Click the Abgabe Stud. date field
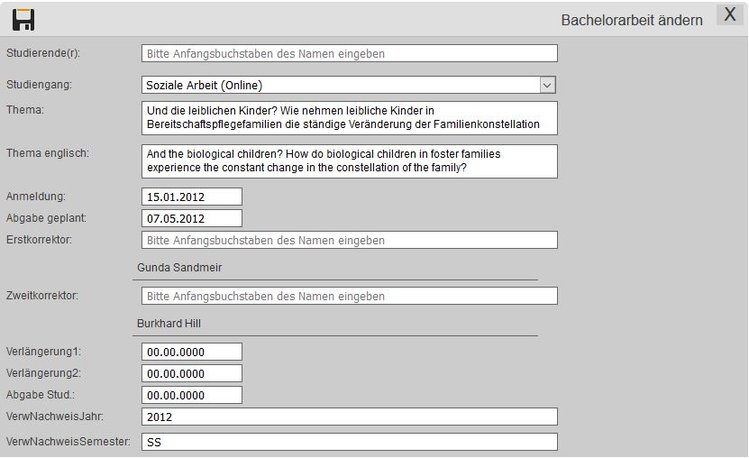 192,395
